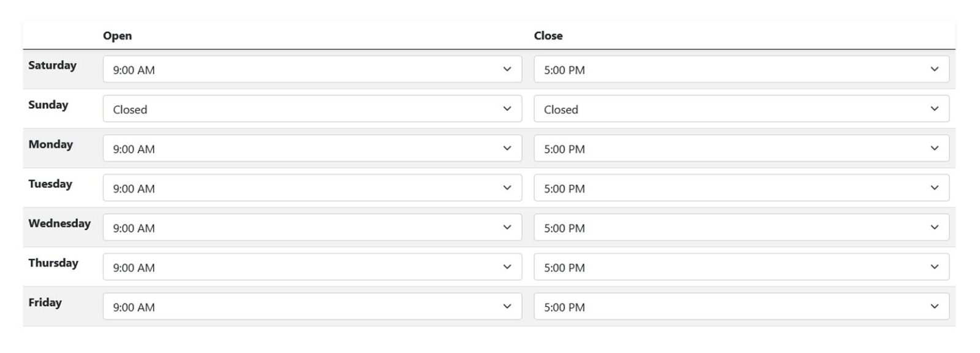Click the Saturday row label
980x353 pixels.
tap(52, 65)
